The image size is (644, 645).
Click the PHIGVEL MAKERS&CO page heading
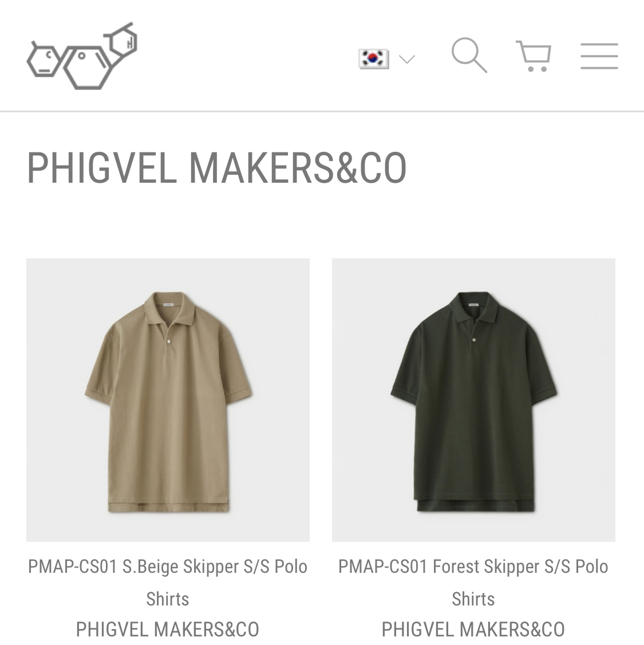click(216, 167)
